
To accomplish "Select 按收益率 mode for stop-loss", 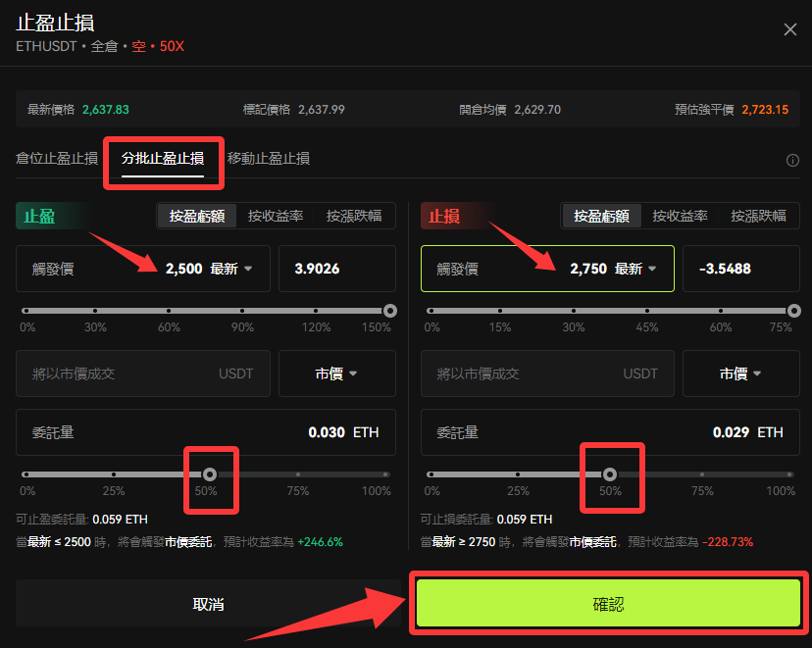I will click(x=680, y=216).
